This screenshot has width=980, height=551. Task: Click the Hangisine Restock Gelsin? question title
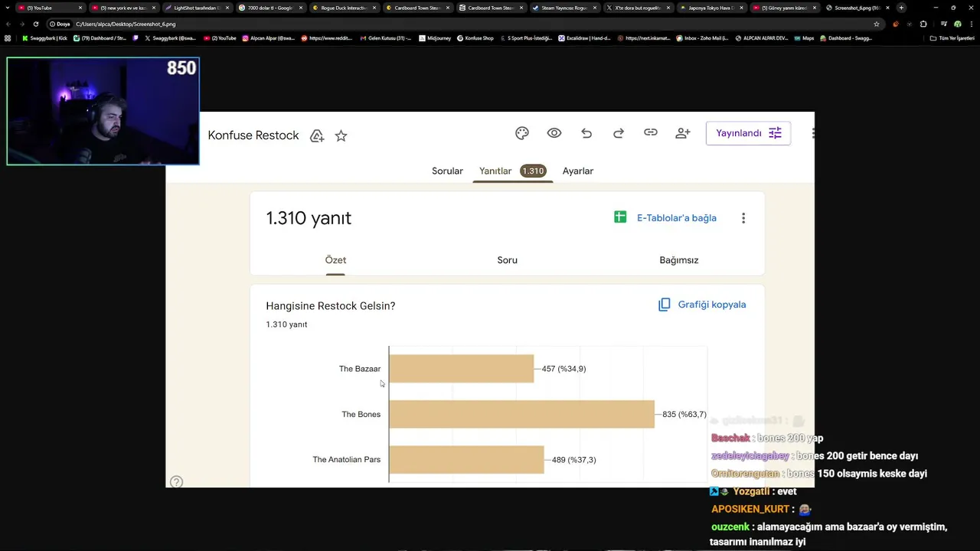click(x=331, y=306)
